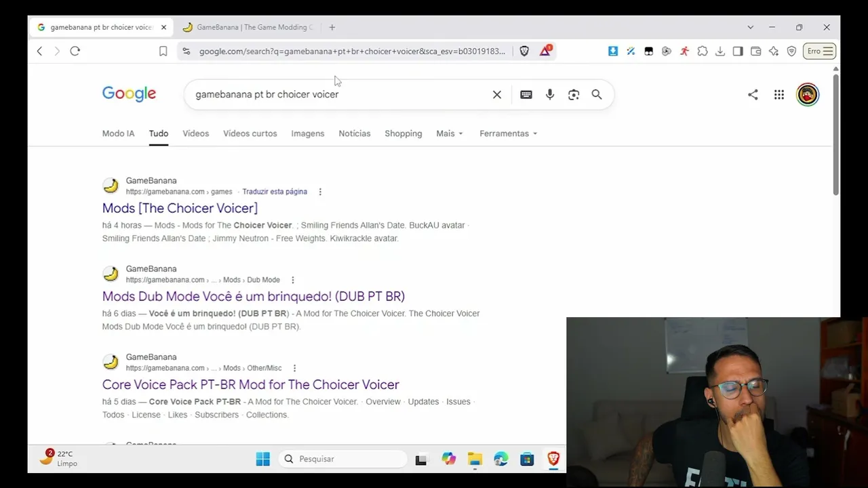Click the blue download-arrow extension icon

tap(613, 51)
